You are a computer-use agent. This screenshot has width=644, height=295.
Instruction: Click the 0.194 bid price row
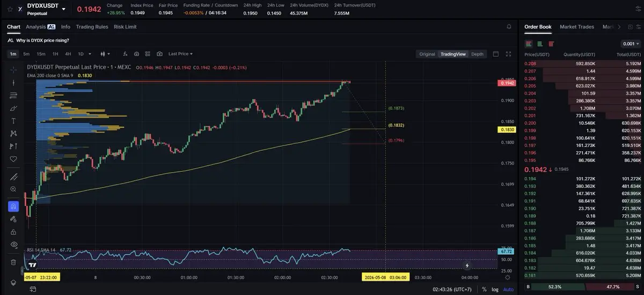(x=582, y=179)
